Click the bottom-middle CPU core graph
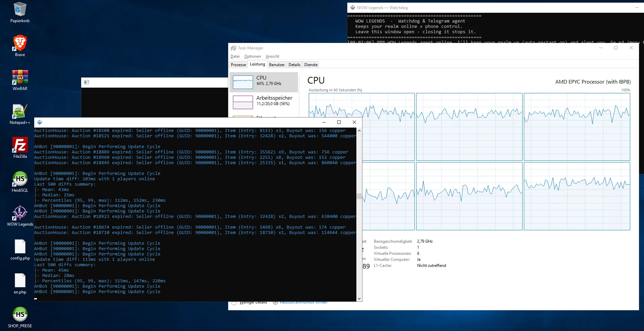Screen dimensions: 644x331 pyautogui.click(x=469, y=196)
